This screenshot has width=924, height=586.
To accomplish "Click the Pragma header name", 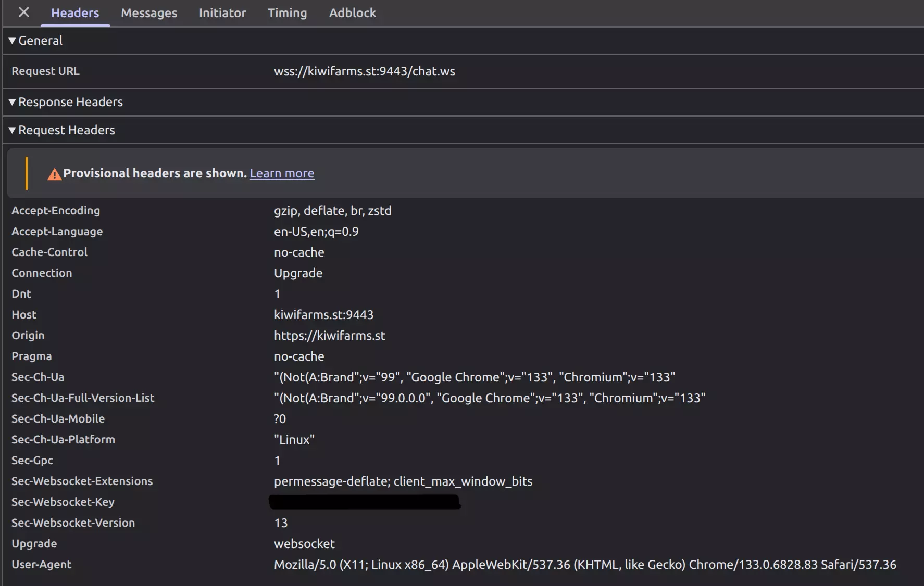I will 32,356.
